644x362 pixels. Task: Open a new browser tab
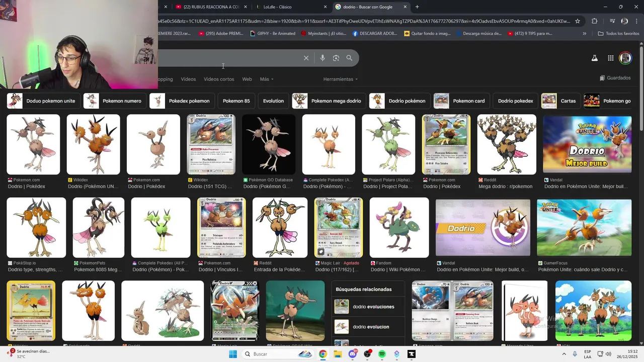(x=417, y=7)
